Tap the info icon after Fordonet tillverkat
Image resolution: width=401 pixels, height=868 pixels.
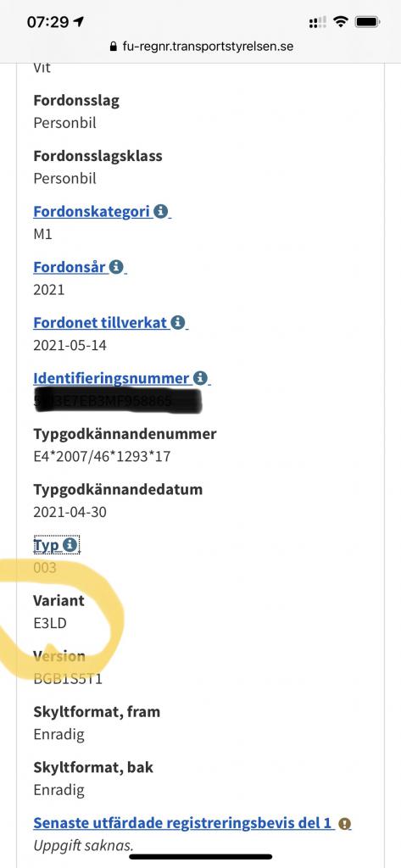(177, 322)
